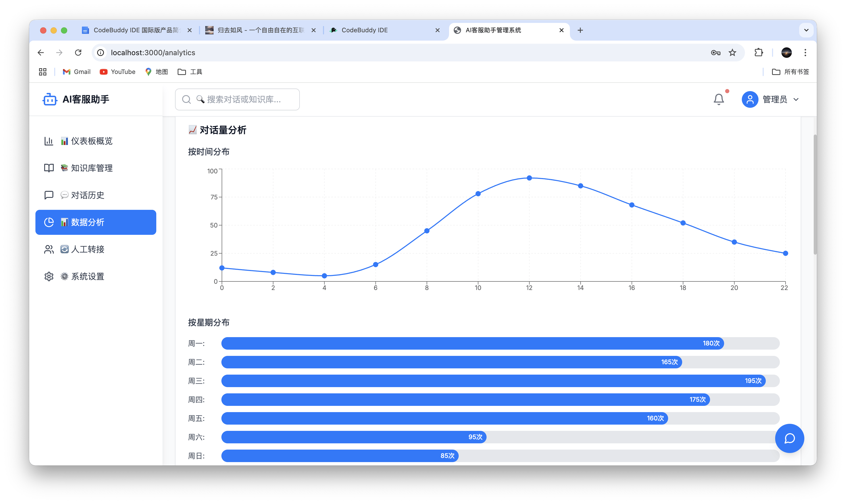Focus the 搜索对话或知识库 search field

click(x=237, y=99)
